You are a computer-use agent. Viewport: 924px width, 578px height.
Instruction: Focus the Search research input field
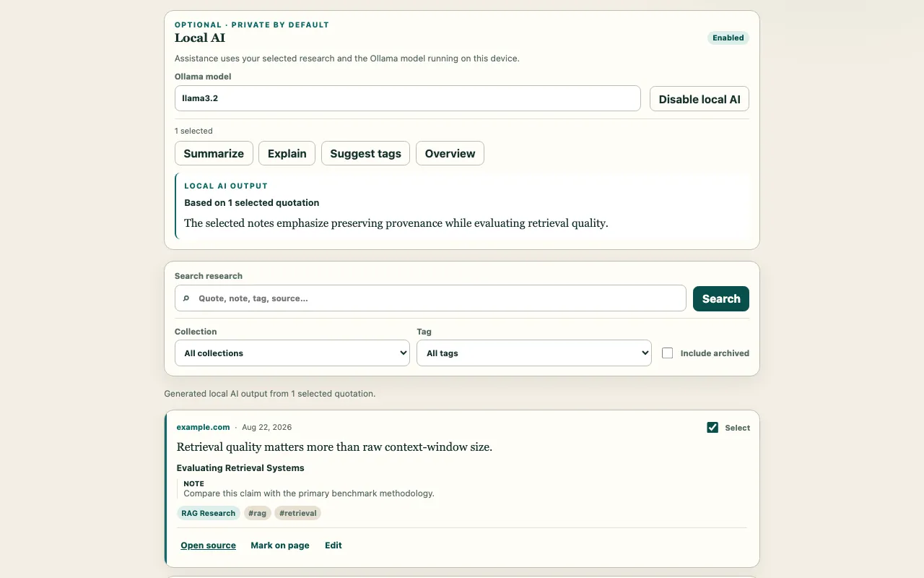(430, 298)
